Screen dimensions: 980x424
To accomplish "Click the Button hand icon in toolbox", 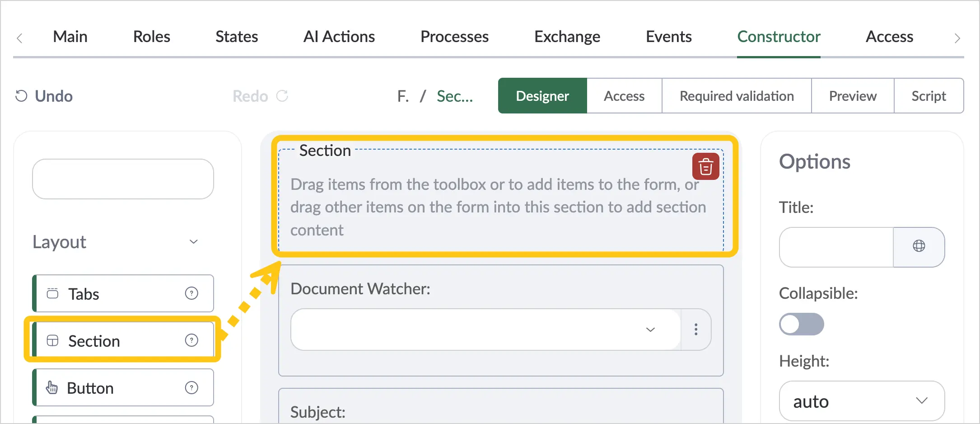I will 52,387.
